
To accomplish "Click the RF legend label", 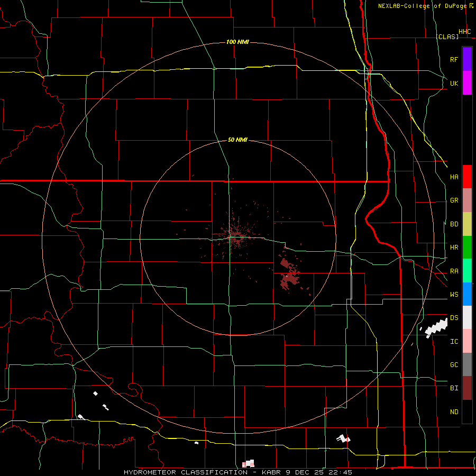I will tap(454, 59).
